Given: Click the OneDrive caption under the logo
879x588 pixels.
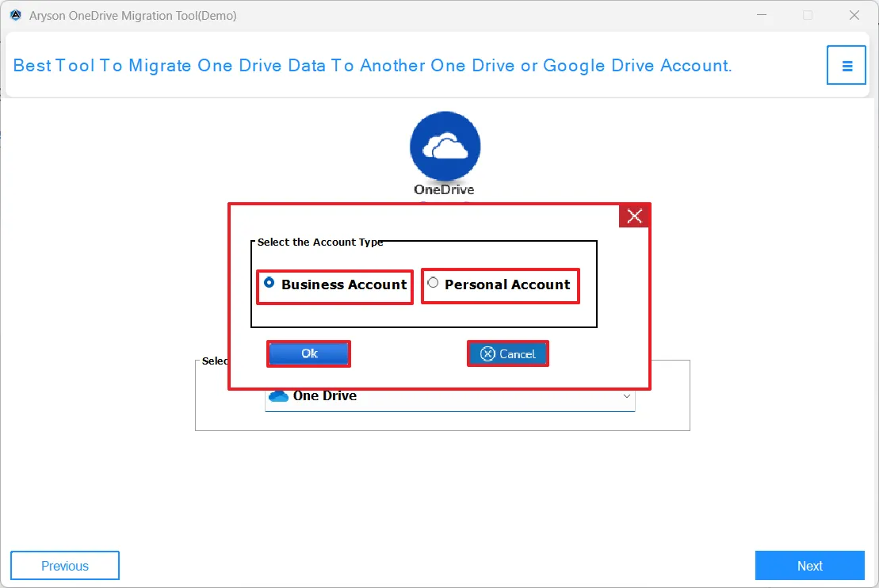Looking at the screenshot, I should point(444,189).
